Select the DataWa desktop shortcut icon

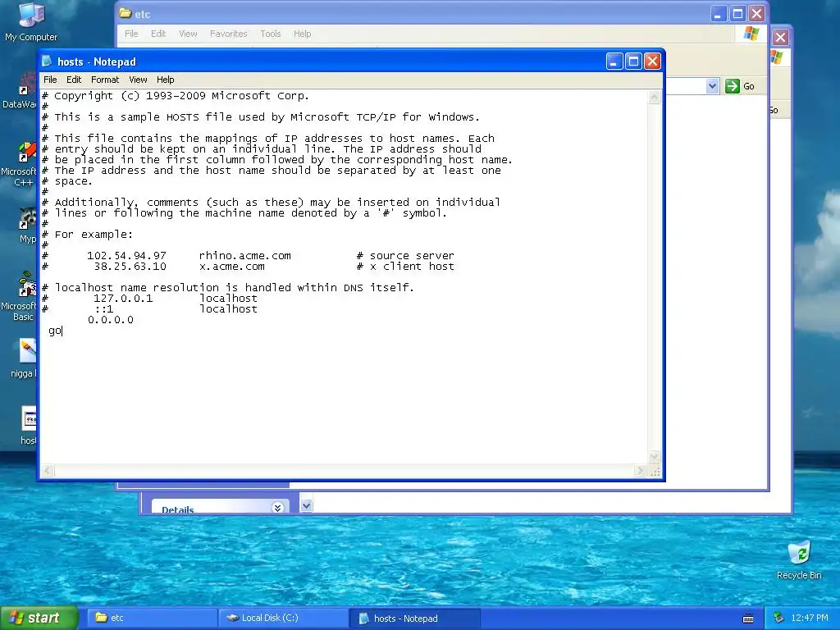pos(20,91)
